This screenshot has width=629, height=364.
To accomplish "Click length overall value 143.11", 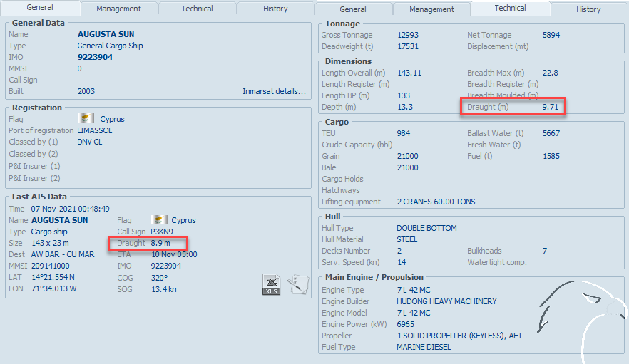I will [x=409, y=73].
